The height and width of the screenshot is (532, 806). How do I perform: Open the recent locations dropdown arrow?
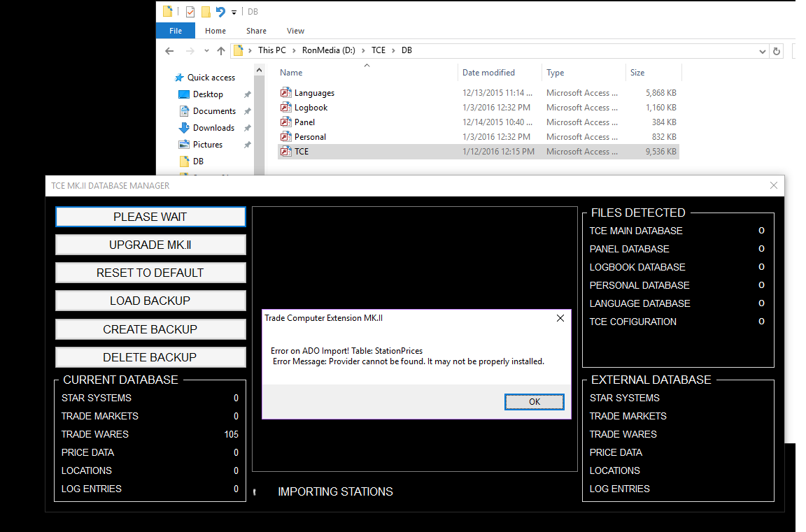206,51
